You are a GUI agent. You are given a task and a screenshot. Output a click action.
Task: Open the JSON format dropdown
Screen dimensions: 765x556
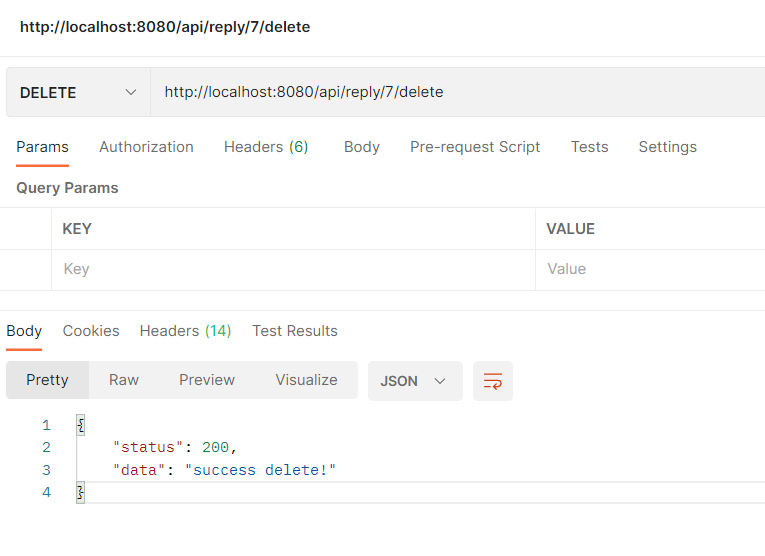(415, 381)
